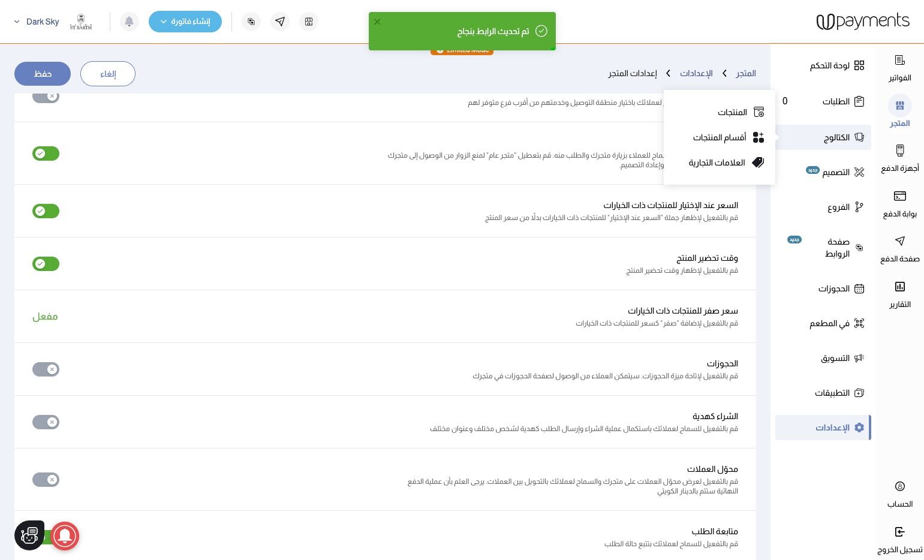Click the إعدادات المتجر breadcrumb text

pyautogui.click(x=633, y=73)
